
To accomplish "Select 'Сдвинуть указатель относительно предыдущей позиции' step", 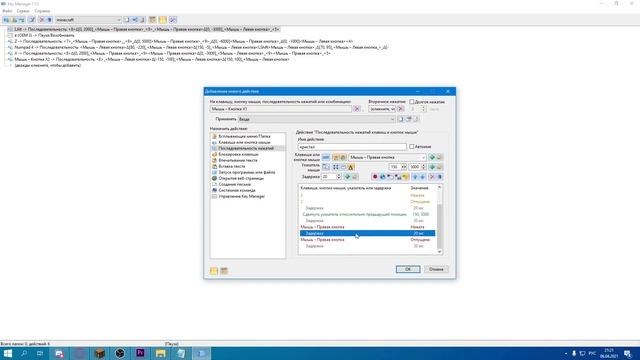I will pos(367,214).
